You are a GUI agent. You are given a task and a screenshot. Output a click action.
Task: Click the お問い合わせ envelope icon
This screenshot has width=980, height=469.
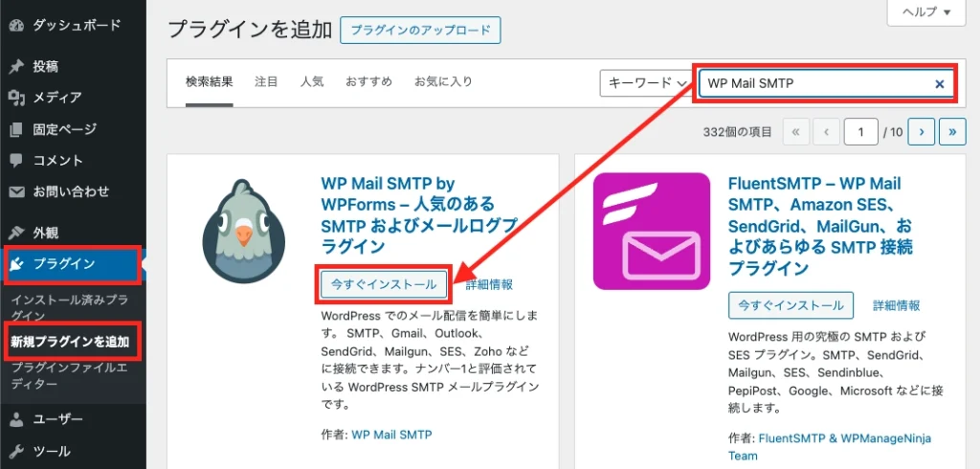pos(16,191)
